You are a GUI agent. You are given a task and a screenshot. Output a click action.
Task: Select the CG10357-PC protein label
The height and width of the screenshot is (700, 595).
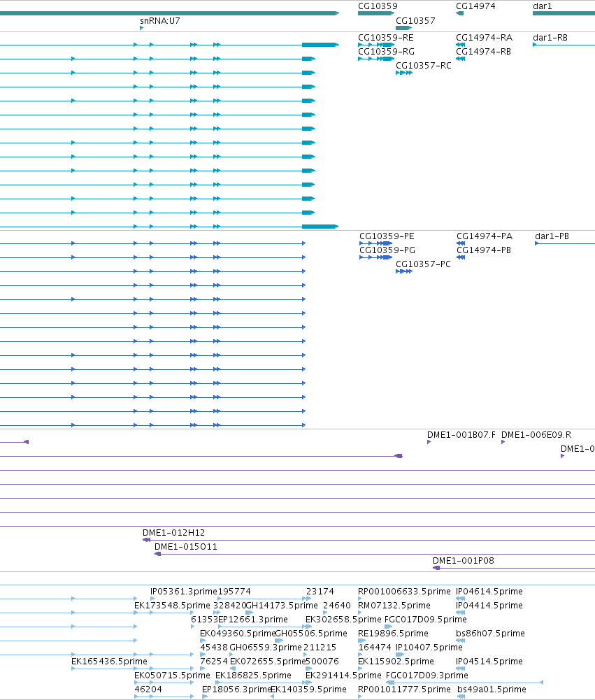click(x=423, y=264)
